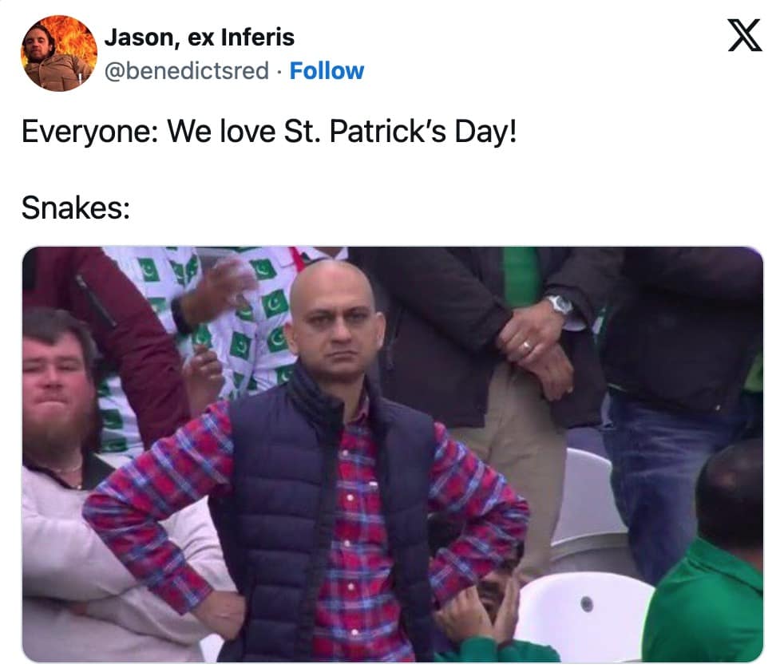This screenshot has height=672, width=784.
Task: Click the word "Everyone:" in the tweet
Action: click(x=90, y=132)
